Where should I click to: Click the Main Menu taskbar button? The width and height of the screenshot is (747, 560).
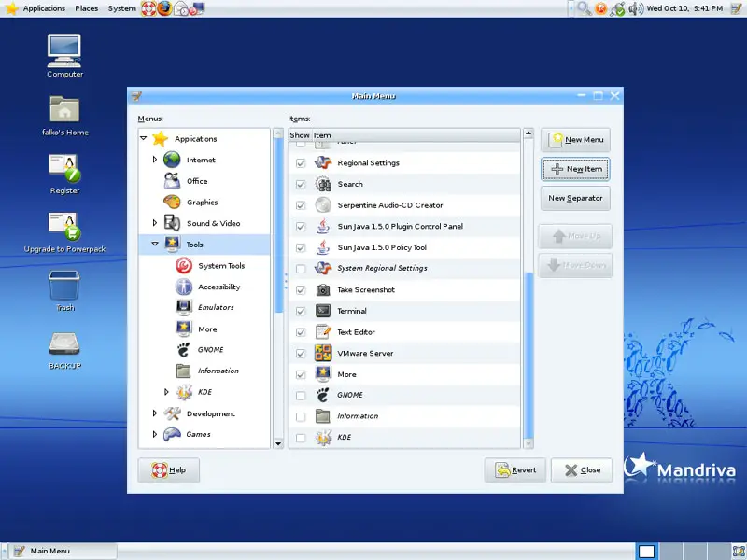tap(63, 551)
